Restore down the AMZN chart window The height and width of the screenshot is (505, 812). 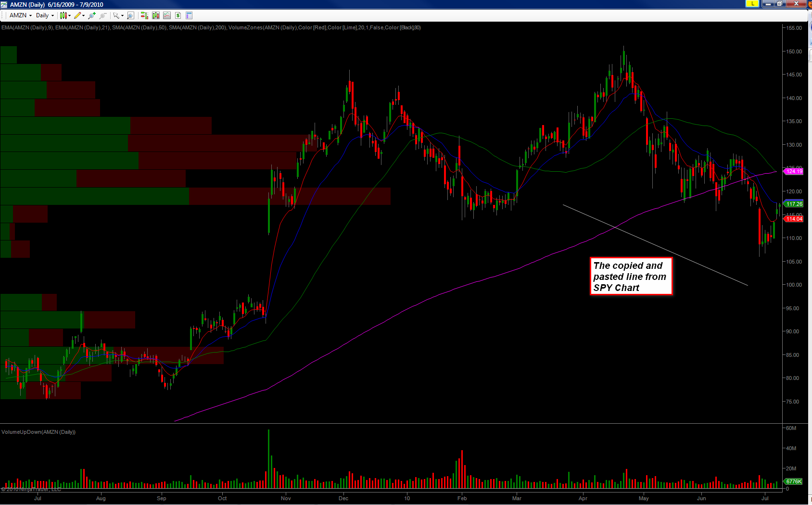pos(780,4)
